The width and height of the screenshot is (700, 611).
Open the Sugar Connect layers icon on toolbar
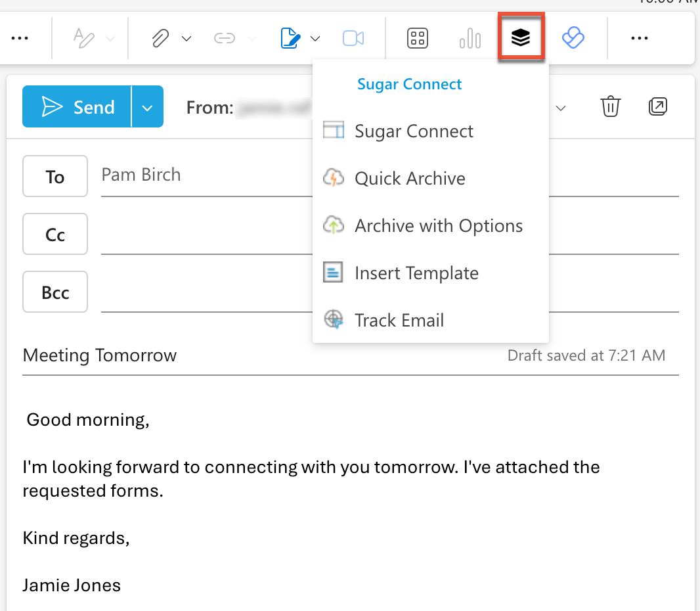521,37
